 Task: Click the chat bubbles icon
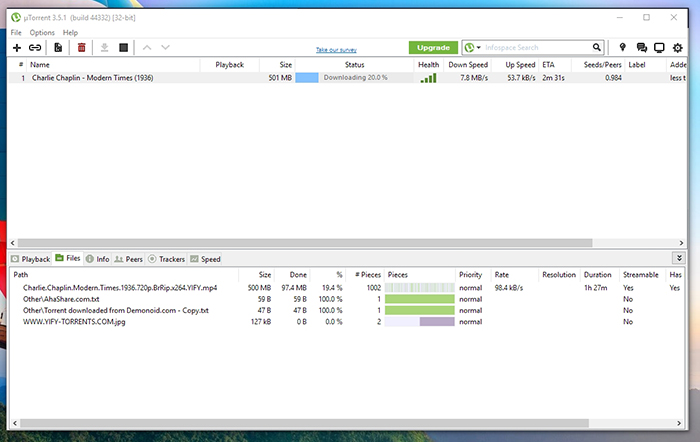(x=642, y=47)
